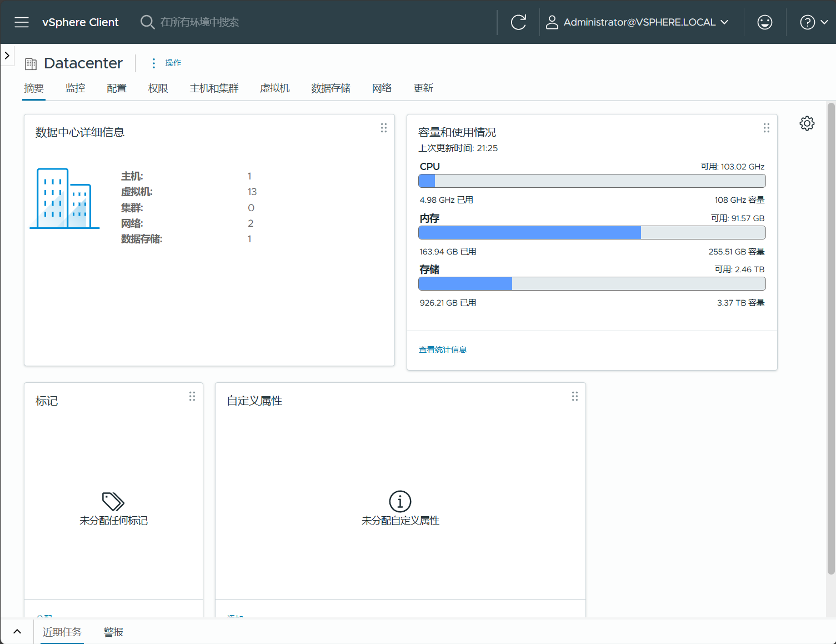Open the 虚拟机 tab
Screen dimensions: 836x644
pyautogui.click(x=275, y=88)
